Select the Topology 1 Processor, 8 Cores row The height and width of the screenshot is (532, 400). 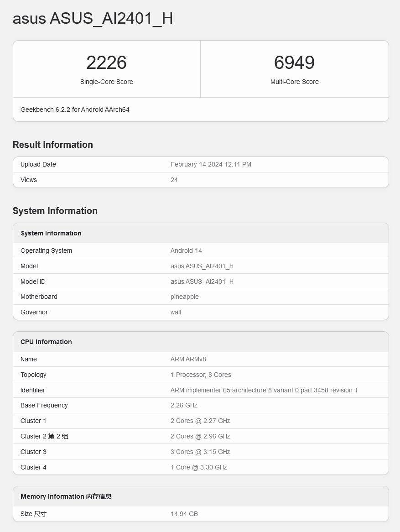pos(201,375)
